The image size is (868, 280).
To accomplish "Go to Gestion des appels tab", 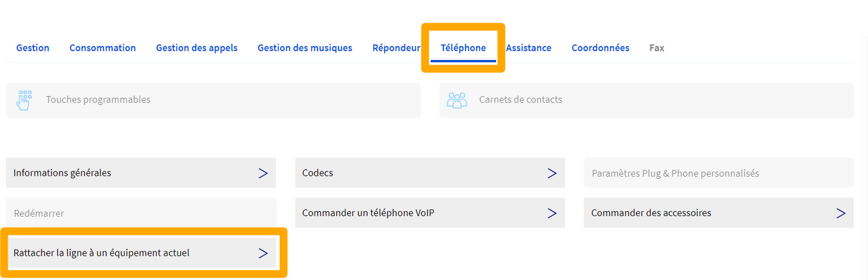I will coord(197,48).
